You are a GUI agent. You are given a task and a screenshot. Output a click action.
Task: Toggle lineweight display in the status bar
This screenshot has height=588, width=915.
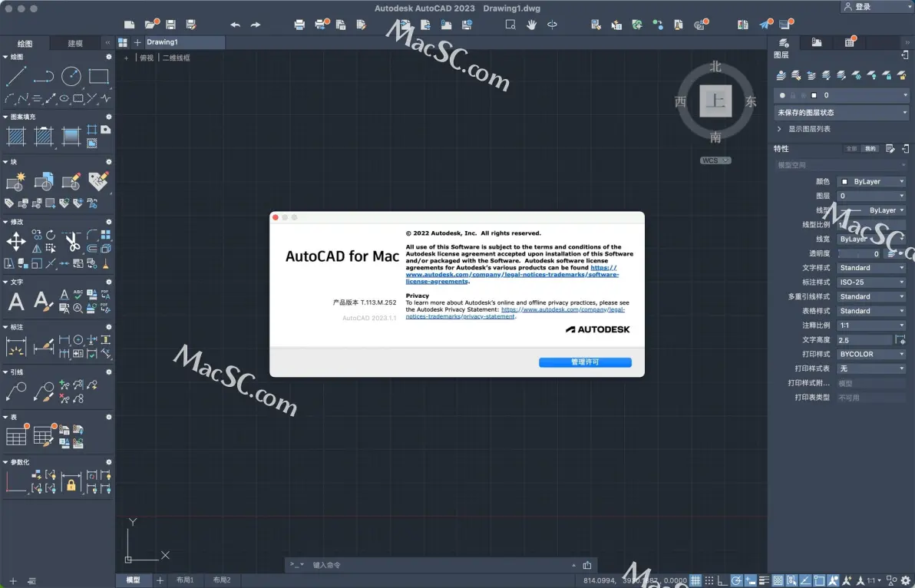coord(764,580)
